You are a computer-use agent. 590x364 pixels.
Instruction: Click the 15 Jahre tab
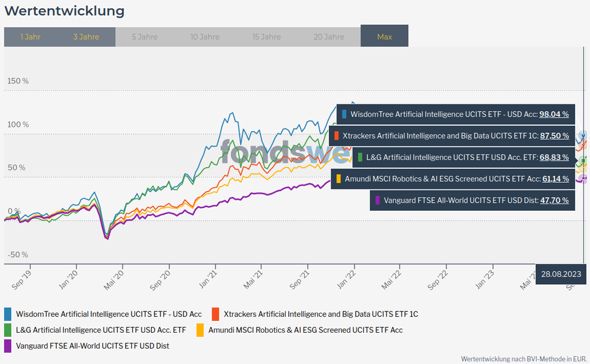pos(266,37)
